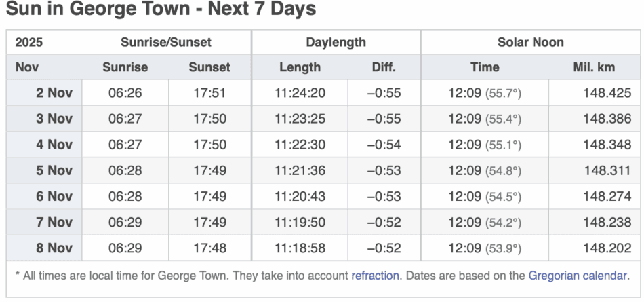Image resolution: width=644 pixels, height=302 pixels.
Task: Click the 148.425 distance value
Action: pos(607,93)
